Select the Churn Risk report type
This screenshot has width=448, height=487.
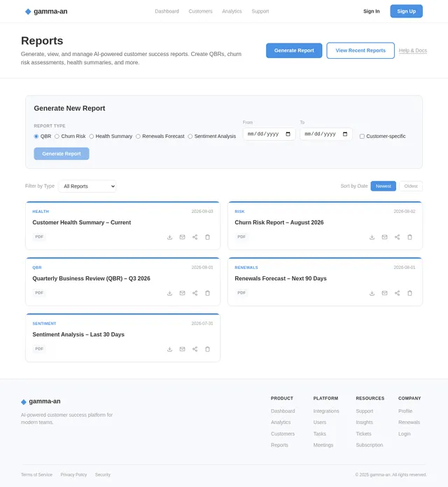(x=57, y=137)
